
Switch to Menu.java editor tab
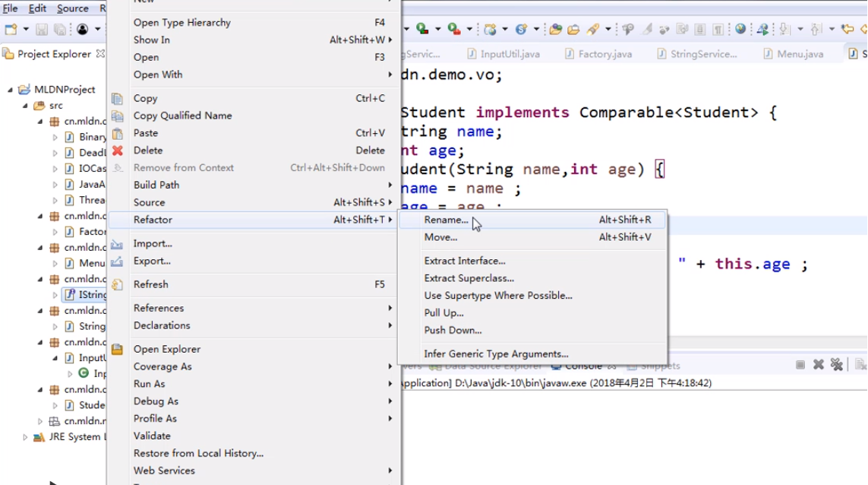click(x=793, y=54)
